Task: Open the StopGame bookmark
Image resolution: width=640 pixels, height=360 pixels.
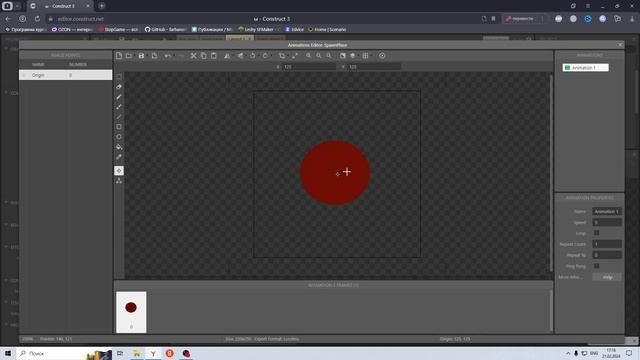Action: 118,29
